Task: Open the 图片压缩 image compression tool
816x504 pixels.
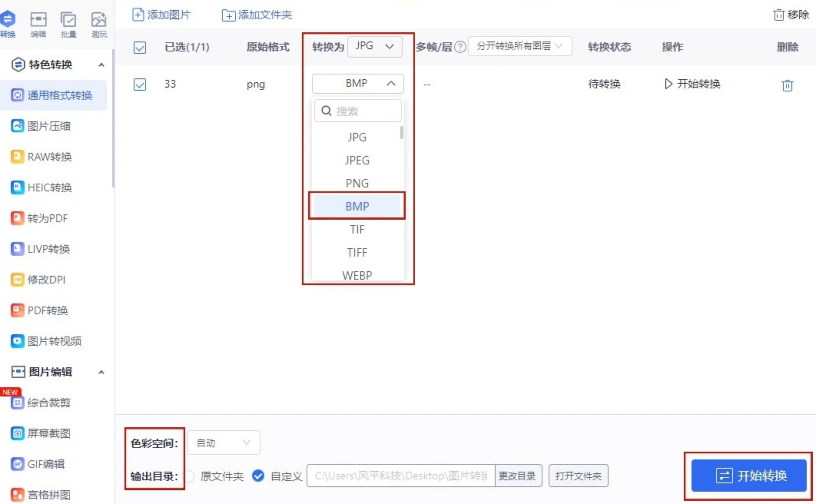Action: point(48,126)
